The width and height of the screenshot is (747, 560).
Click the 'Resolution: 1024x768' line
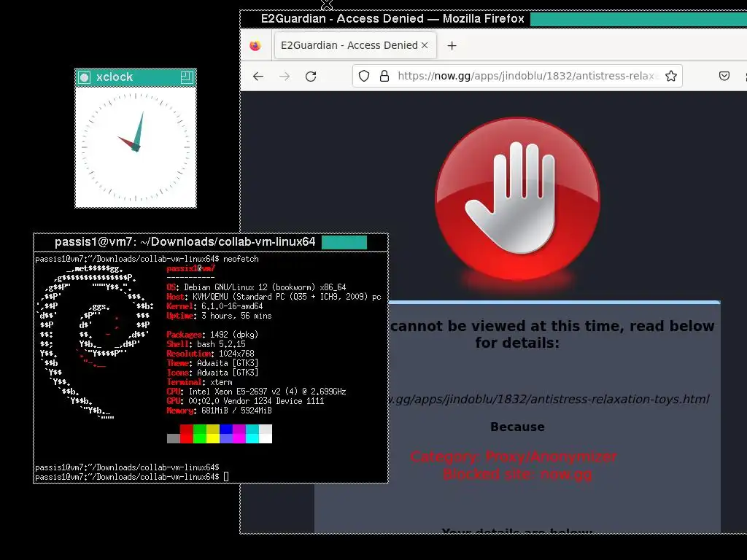211,354
